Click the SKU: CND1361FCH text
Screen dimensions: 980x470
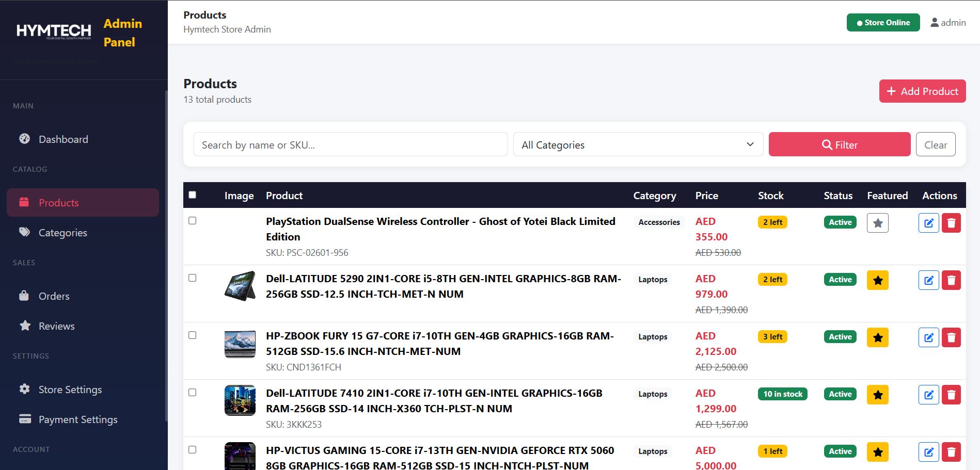304,367
